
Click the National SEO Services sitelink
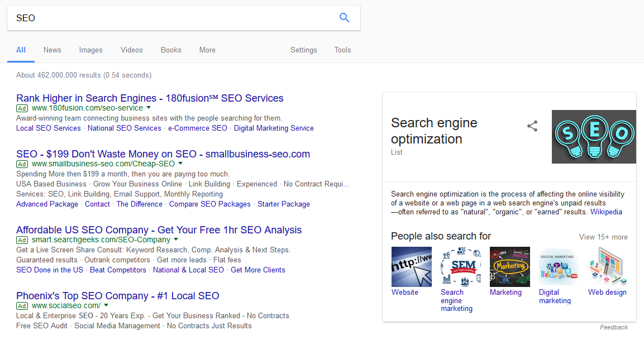(x=125, y=128)
